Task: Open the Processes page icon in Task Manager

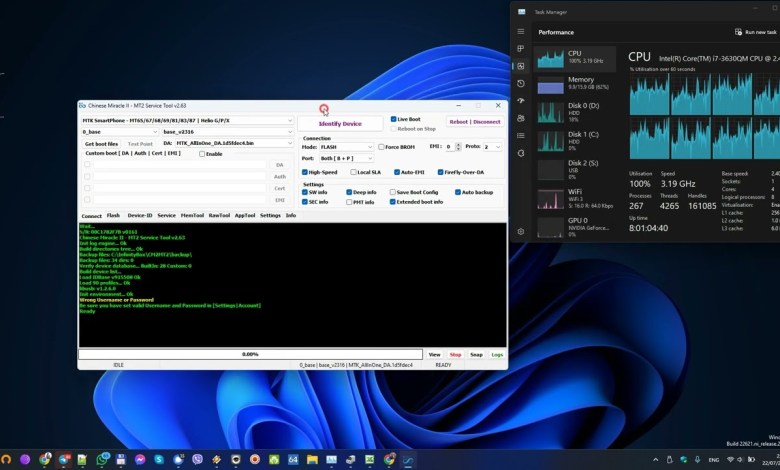Action: [521, 48]
